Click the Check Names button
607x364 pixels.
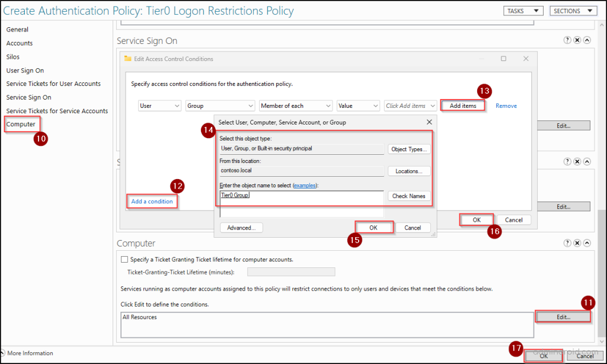pyautogui.click(x=409, y=196)
